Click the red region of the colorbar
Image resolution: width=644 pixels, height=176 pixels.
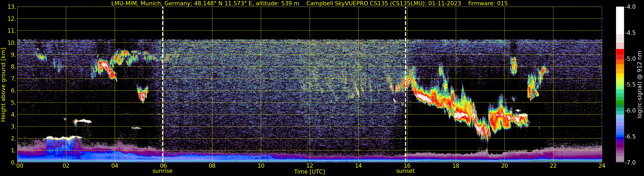tap(620, 54)
